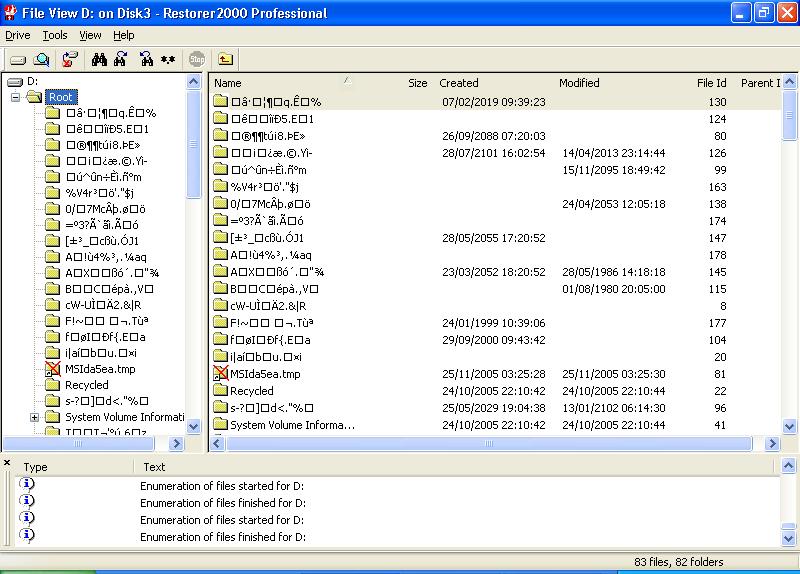This screenshot has width=800, height=574.
Task: Sort files by the Size column
Action: pyautogui.click(x=417, y=83)
